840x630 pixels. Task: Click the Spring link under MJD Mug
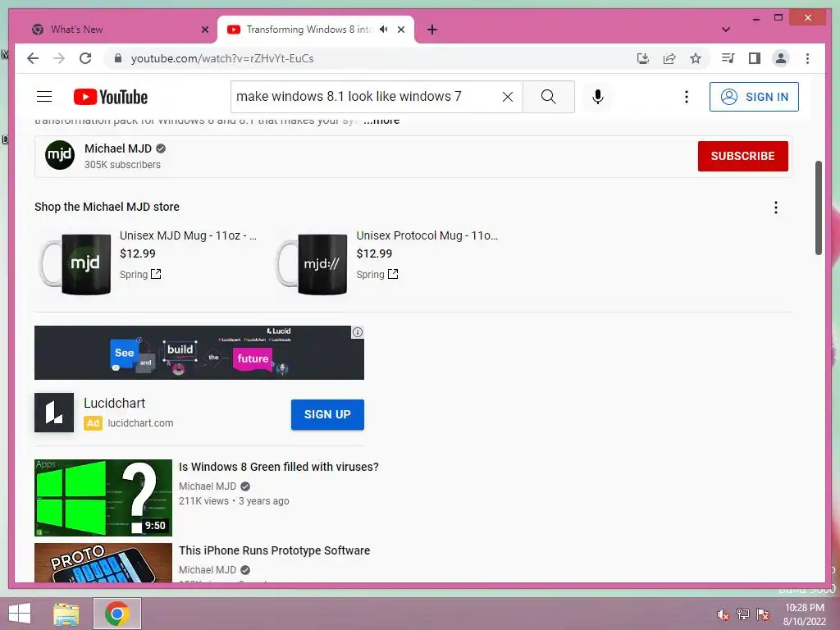point(140,274)
